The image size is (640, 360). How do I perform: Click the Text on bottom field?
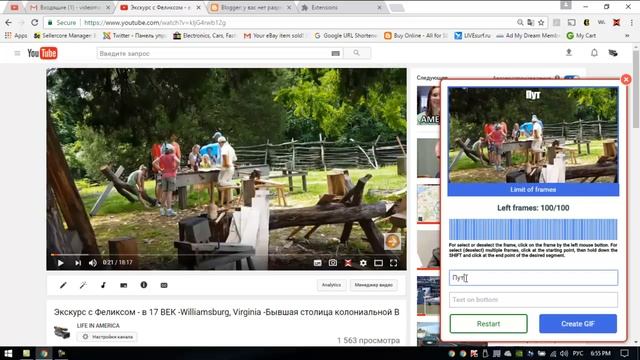pos(533,300)
